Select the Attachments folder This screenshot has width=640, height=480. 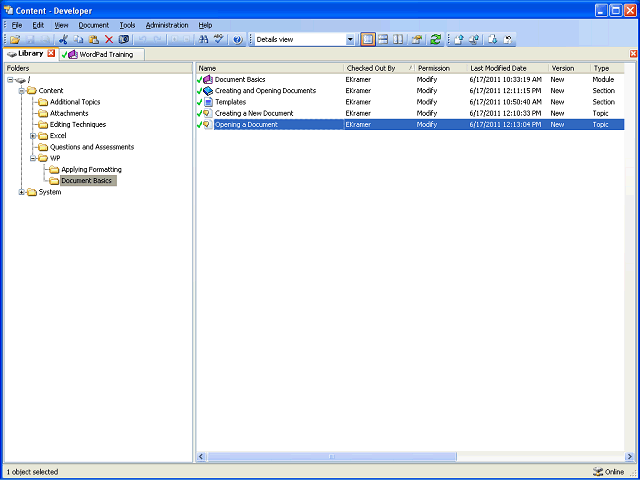[x=69, y=113]
